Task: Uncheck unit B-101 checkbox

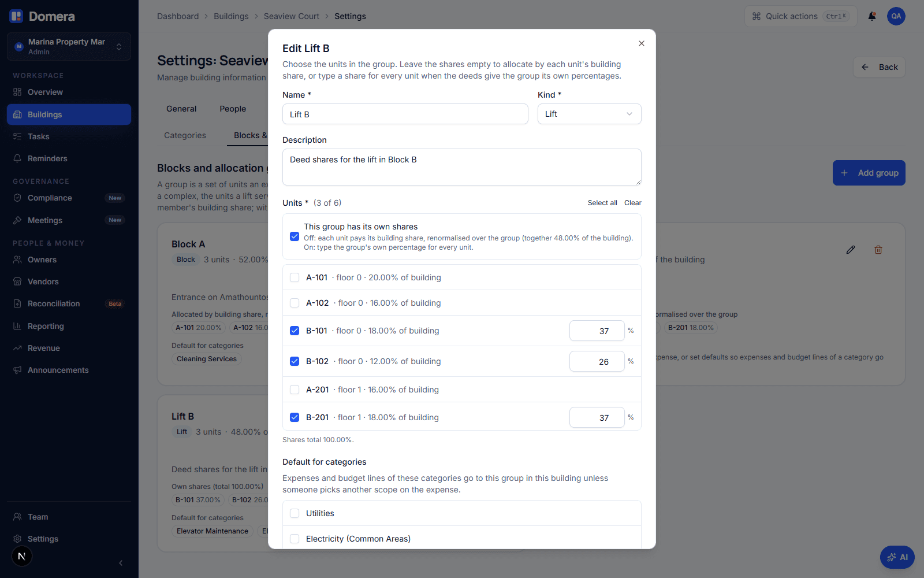Action: 295,331
